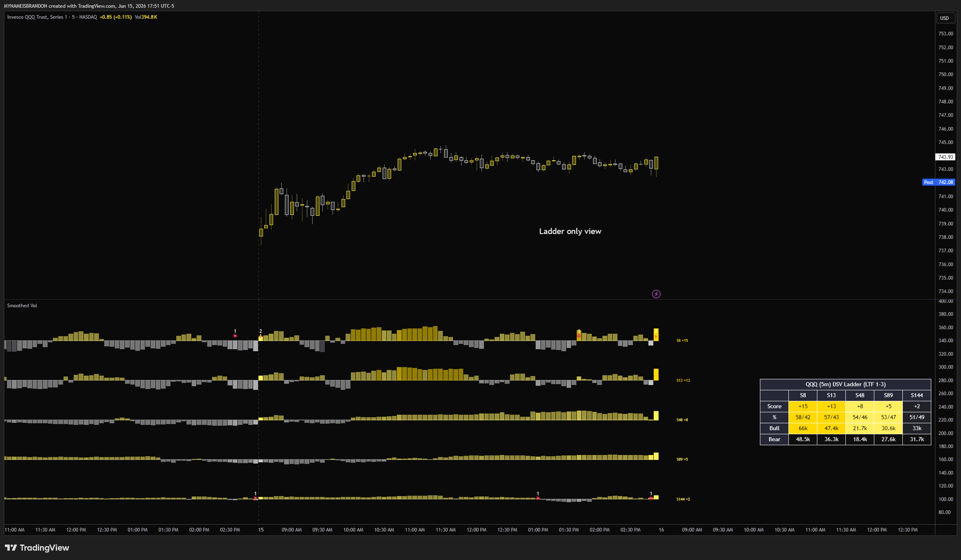Click the +15 score cell under S8

tap(803, 406)
